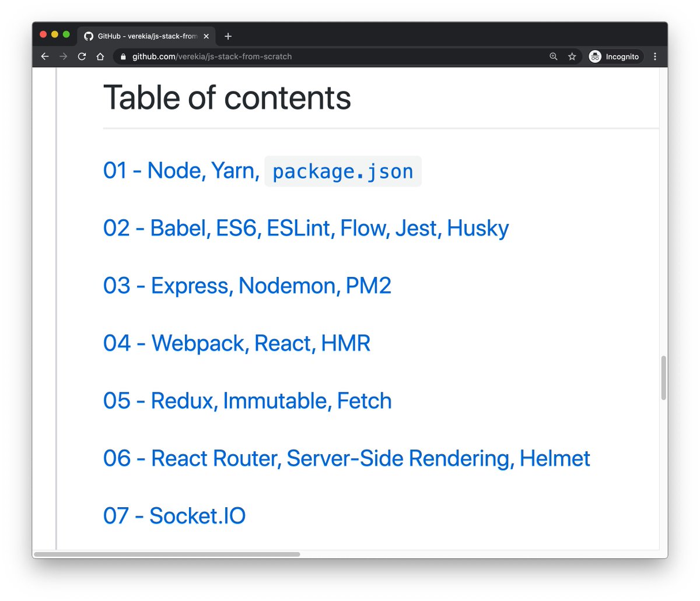This screenshot has width=700, height=601.
Task: Open the home page icon
Action: point(100,57)
